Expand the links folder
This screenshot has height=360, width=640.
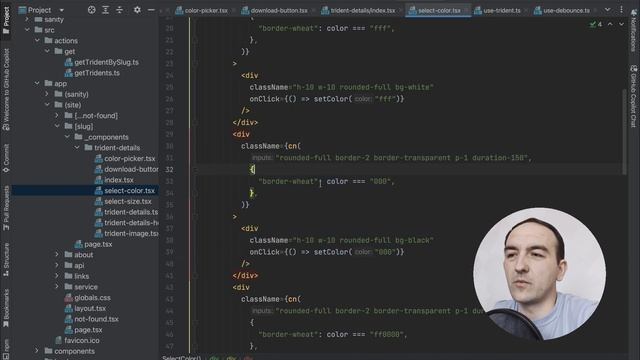[x=57, y=276]
